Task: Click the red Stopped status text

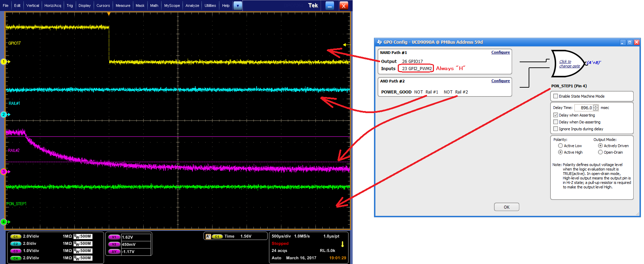Action: tap(280, 243)
